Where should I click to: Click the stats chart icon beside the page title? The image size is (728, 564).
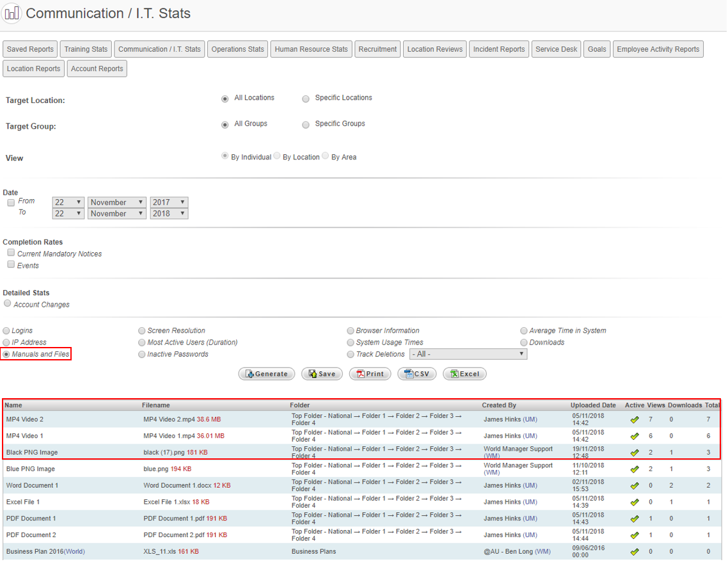(x=12, y=13)
